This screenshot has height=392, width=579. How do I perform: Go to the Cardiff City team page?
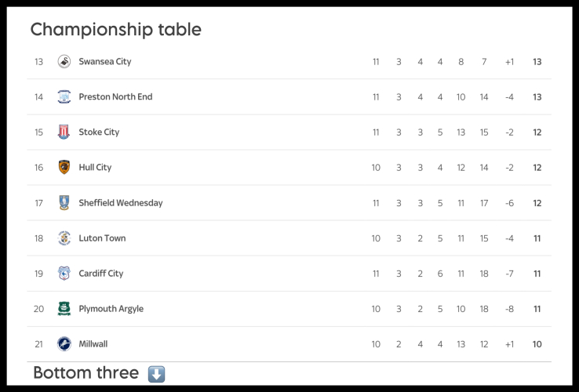[101, 274]
